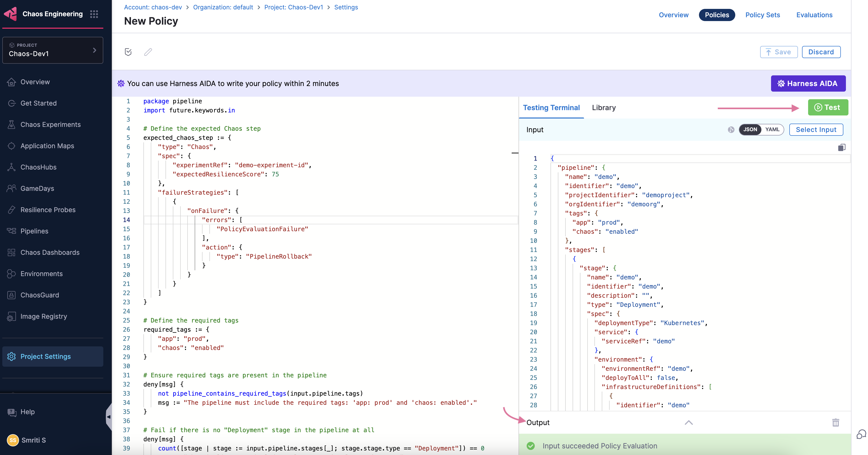The width and height of the screenshot is (868, 455).
Task: Click the pencil edit icon
Action: tap(148, 52)
